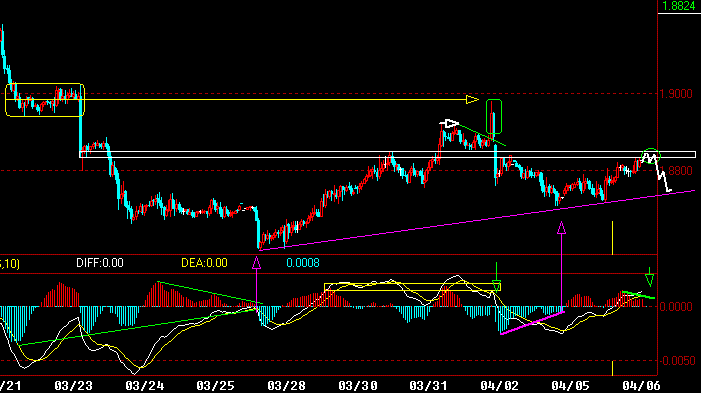Screen dimensions: 701x393
Task: Click the 04/02 date label
Action: click(x=499, y=385)
